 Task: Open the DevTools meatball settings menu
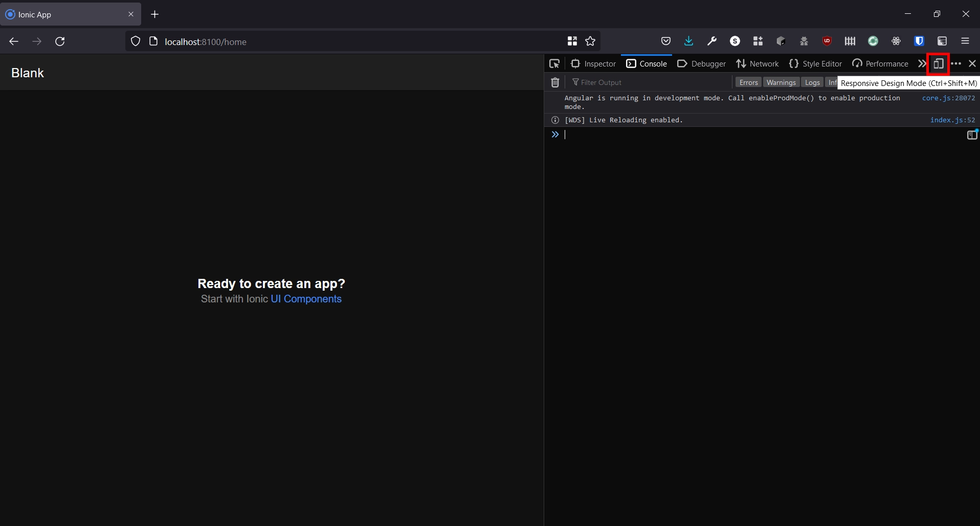click(956, 63)
